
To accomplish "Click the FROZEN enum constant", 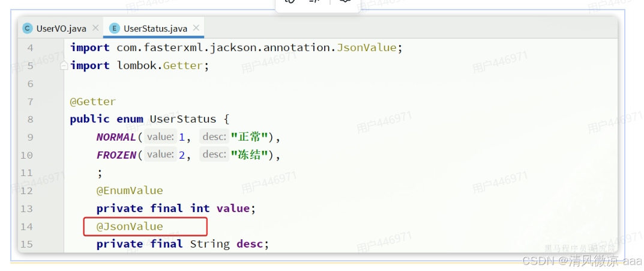I will pos(116,155).
